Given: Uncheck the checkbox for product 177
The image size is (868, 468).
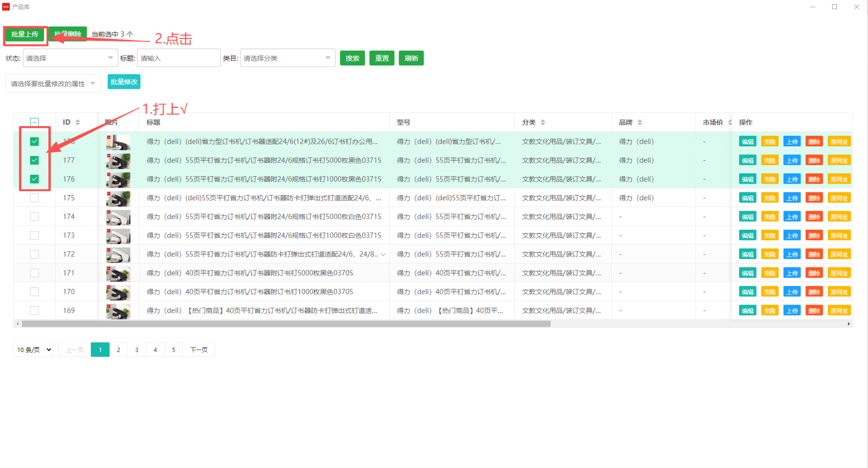Looking at the screenshot, I should 34,160.
